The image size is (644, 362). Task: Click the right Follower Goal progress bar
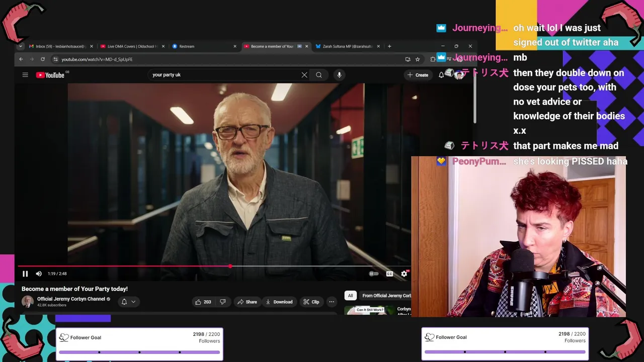[x=505, y=352]
